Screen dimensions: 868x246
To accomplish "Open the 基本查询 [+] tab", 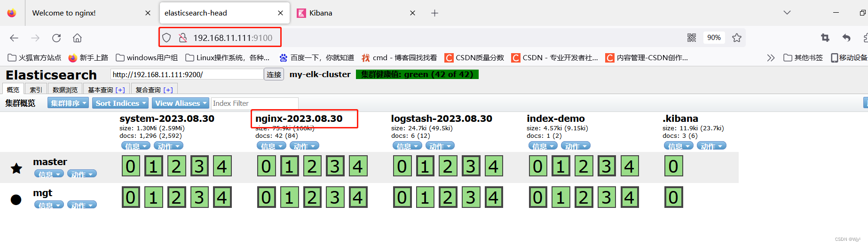I will [106, 89].
